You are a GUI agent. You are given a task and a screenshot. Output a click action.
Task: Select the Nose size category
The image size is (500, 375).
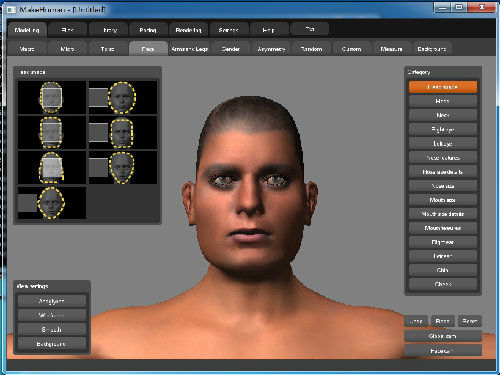(443, 186)
